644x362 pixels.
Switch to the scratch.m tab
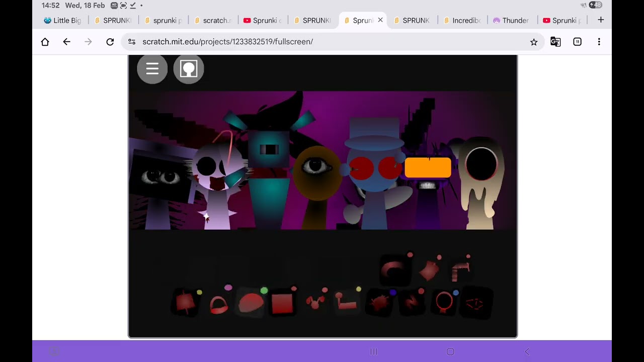(213, 21)
